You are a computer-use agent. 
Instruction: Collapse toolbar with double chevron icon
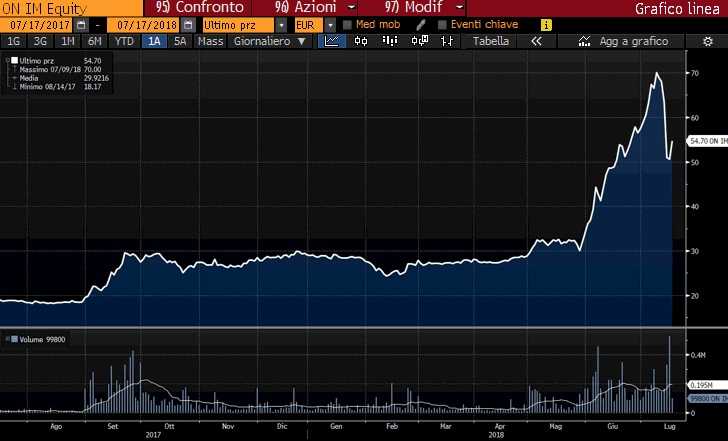click(536, 41)
